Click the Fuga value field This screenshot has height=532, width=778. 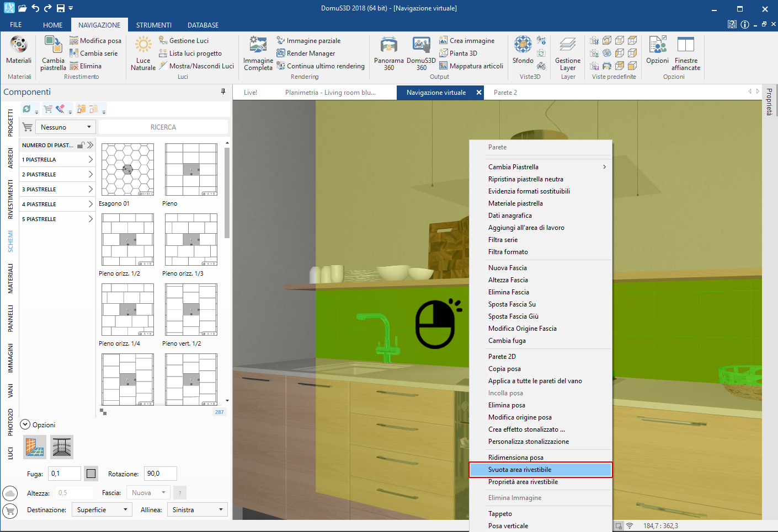65,474
